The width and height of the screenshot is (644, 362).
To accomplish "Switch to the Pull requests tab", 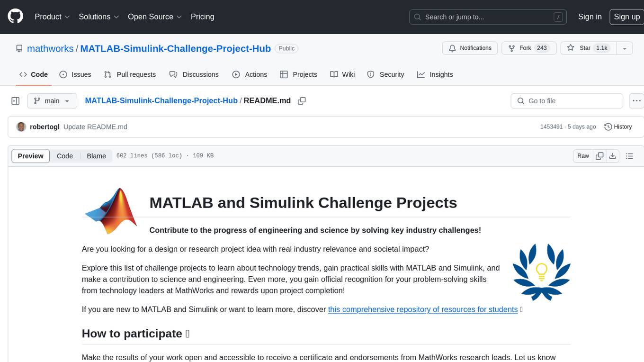I will (x=130, y=74).
